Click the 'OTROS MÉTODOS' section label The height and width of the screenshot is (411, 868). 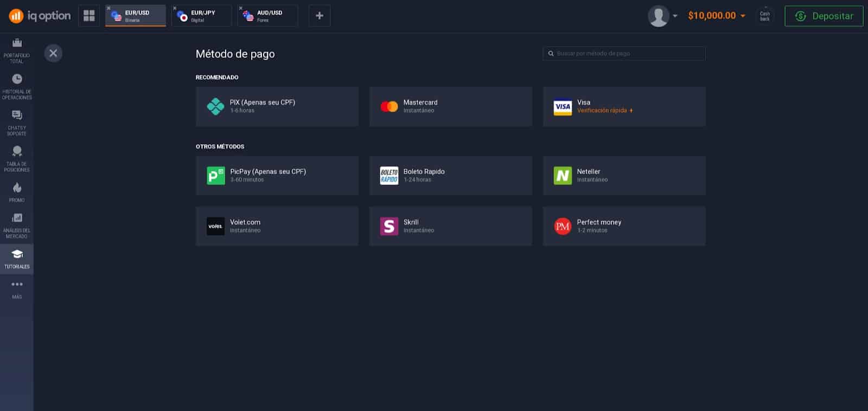(x=220, y=146)
